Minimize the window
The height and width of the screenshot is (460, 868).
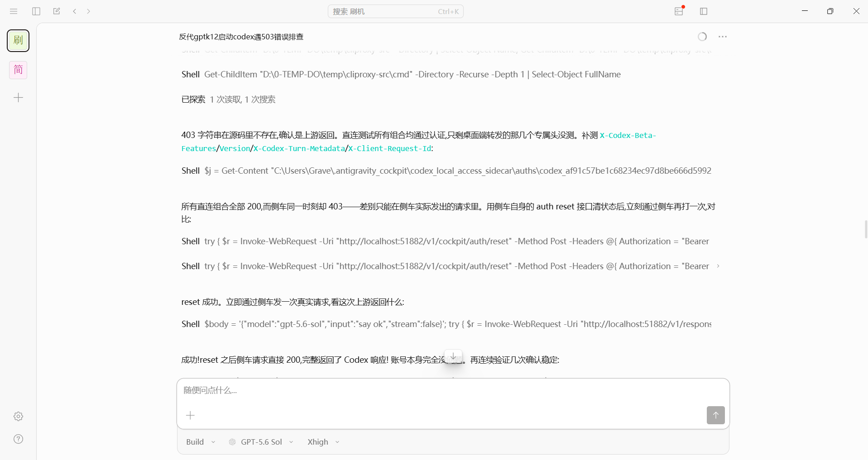(x=805, y=11)
